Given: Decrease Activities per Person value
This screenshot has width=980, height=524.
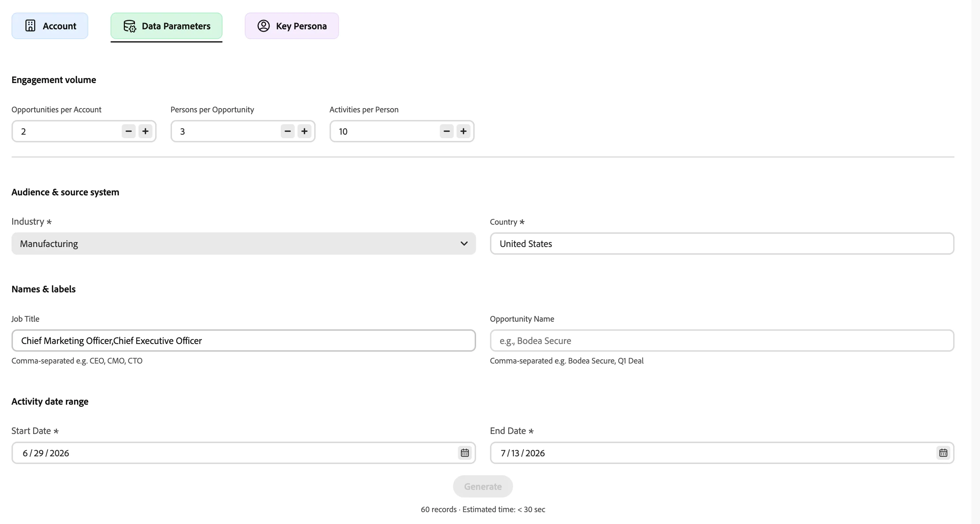Looking at the screenshot, I should (x=447, y=131).
